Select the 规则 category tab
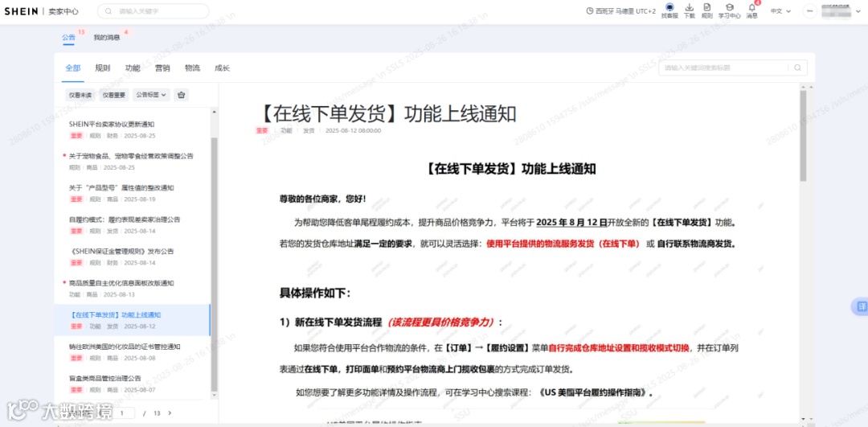Image resolution: width=868 pixels, height=427 pixels. [103, 68]
